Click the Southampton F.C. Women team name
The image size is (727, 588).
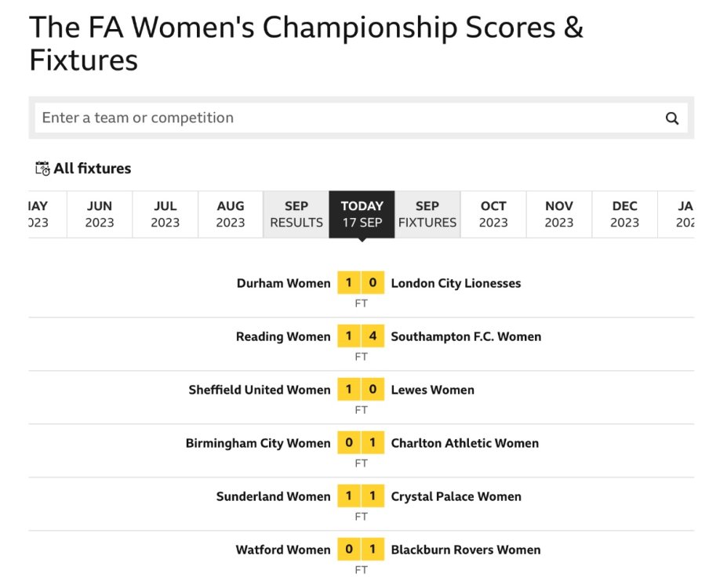(466, 336)
